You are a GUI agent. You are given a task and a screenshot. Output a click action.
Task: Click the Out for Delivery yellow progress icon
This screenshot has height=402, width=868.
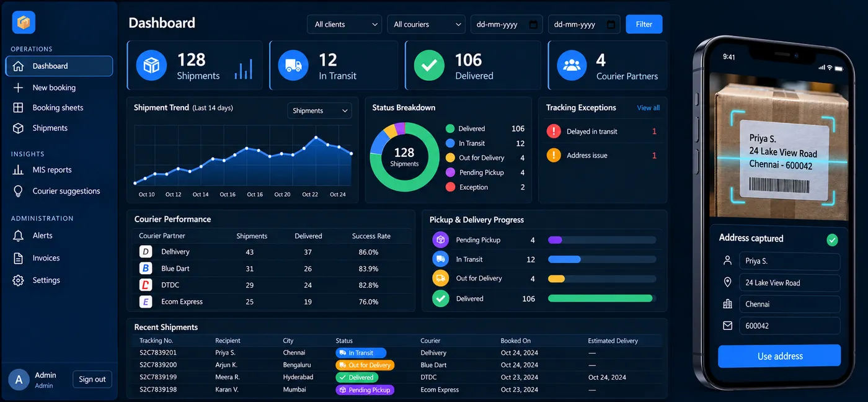click(440, 278)
